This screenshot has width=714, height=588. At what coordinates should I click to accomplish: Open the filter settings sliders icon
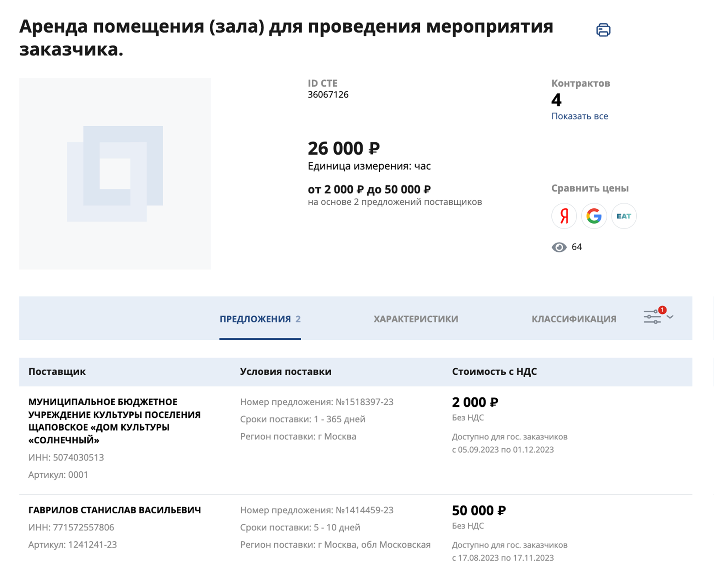coord(652,317)
